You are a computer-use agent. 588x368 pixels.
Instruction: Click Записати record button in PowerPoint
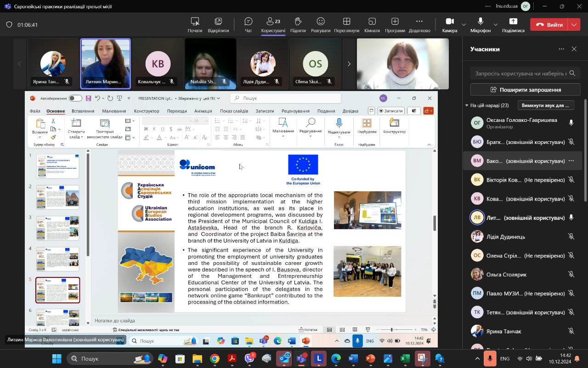391,110
